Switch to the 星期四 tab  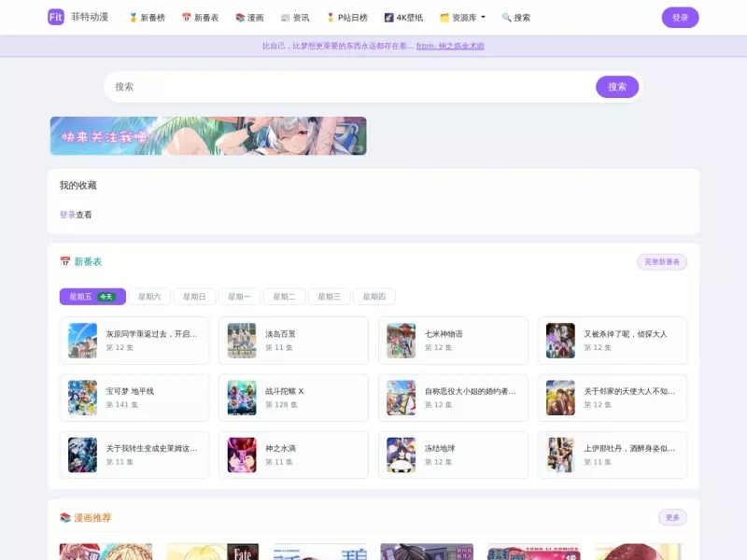(374, 297)
